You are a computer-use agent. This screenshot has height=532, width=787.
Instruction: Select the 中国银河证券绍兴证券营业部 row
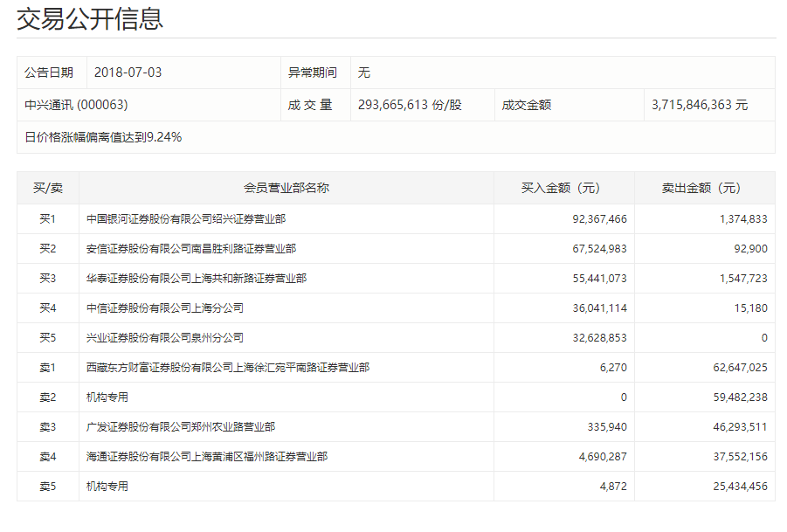click(186, 219)
